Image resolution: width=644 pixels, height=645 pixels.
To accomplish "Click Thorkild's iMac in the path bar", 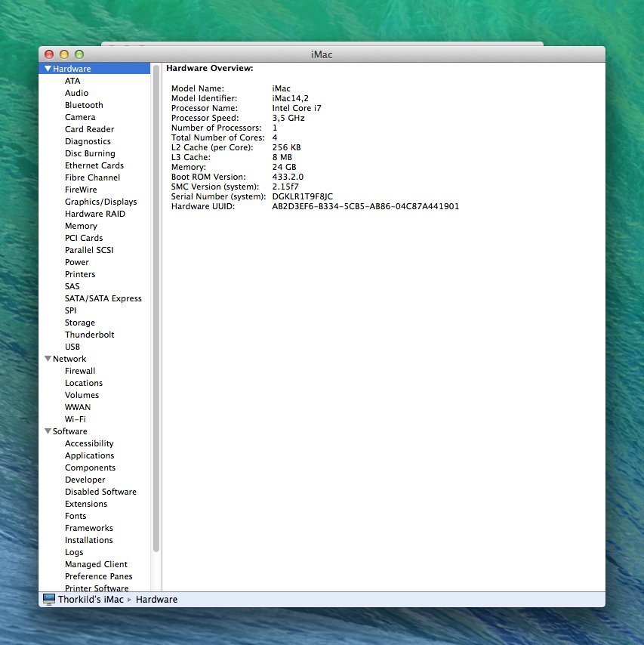I will pos(91,600).
